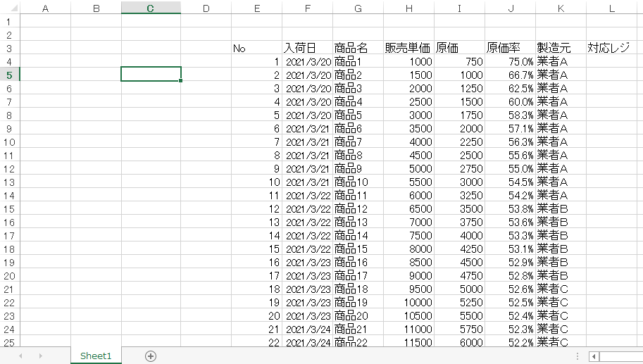Select the cell containing 商品10
This screenshot has height=364, width=643.
pyautogui.click(x=358, y=182)
